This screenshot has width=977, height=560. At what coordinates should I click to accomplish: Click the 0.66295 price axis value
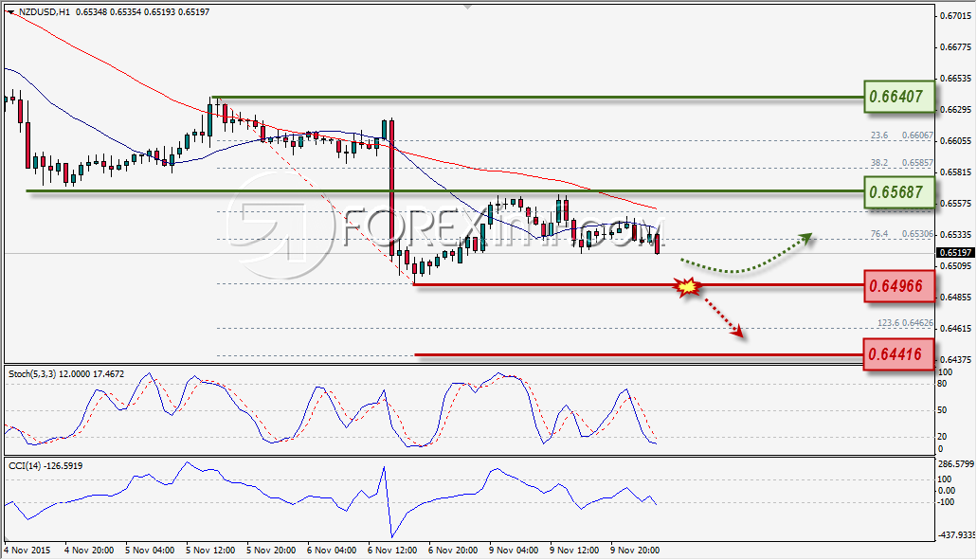click(956, 110)
